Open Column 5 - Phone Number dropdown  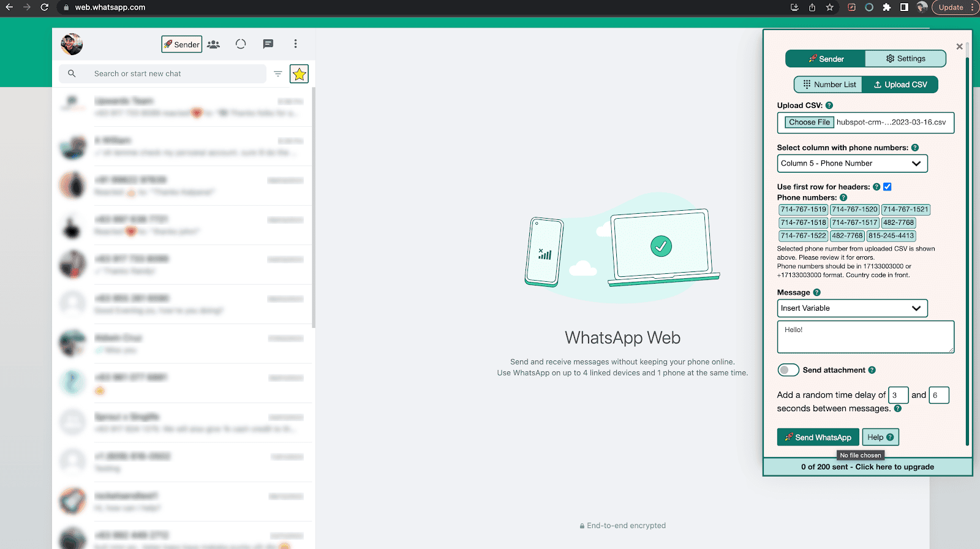click(852, 164)
